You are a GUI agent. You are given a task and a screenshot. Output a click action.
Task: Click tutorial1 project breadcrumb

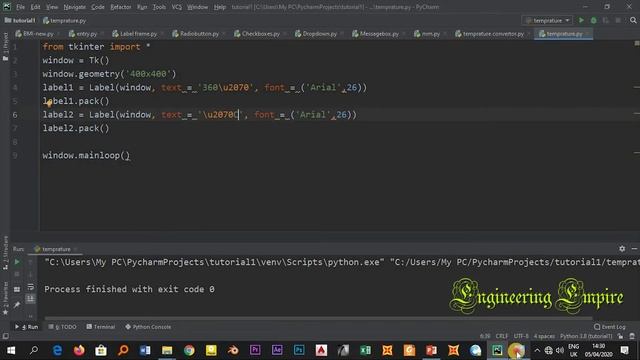click(x=20, y=20)
